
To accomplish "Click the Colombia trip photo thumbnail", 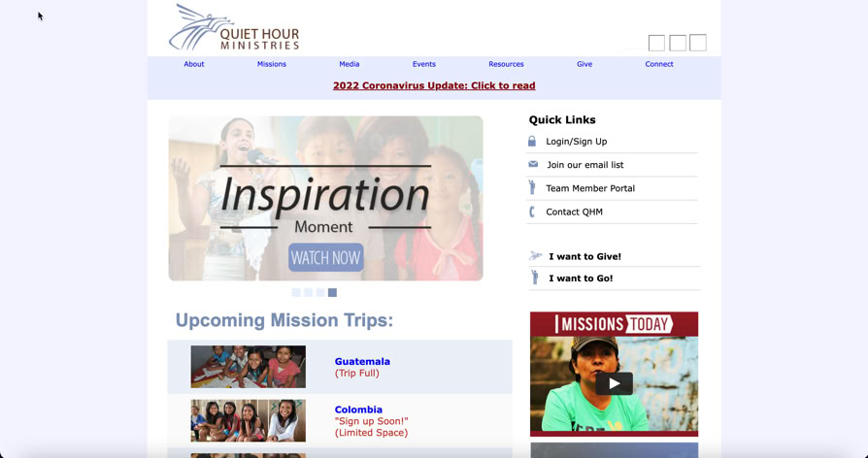I will tap(248, 420).
